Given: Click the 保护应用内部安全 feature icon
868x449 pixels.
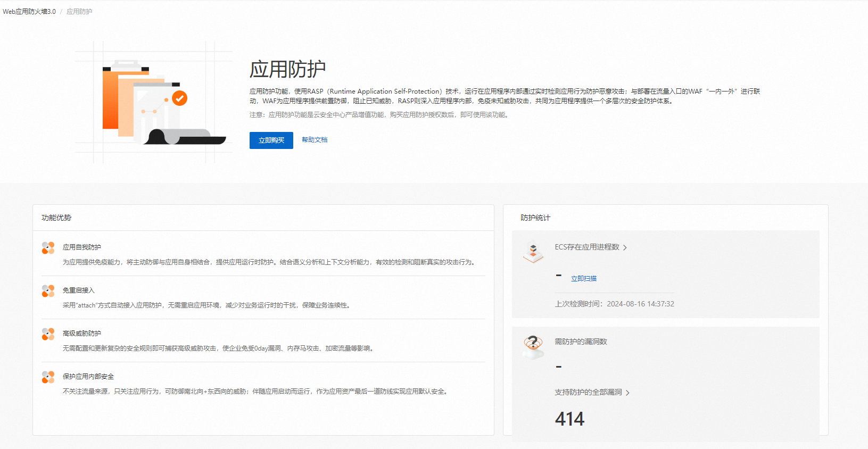Looking at the screenshot, I should (x=48, y=377).
